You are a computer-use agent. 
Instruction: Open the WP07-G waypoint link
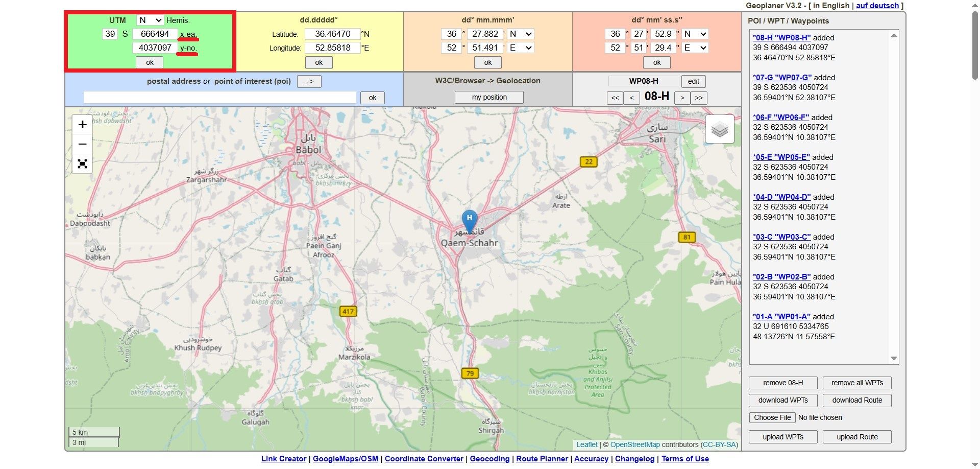click(782, 78)
